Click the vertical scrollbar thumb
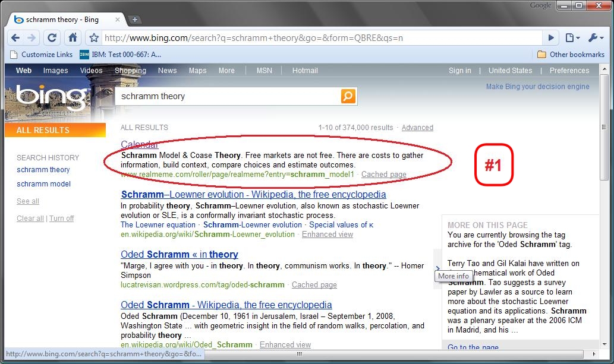This screenshot has height=364, width=614. coord(604,127)
